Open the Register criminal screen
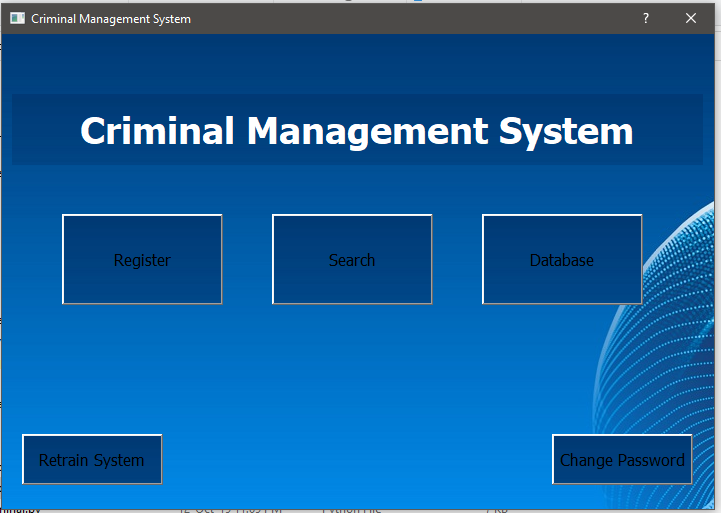Screen dimensions: 721x513 coord(142,259)
